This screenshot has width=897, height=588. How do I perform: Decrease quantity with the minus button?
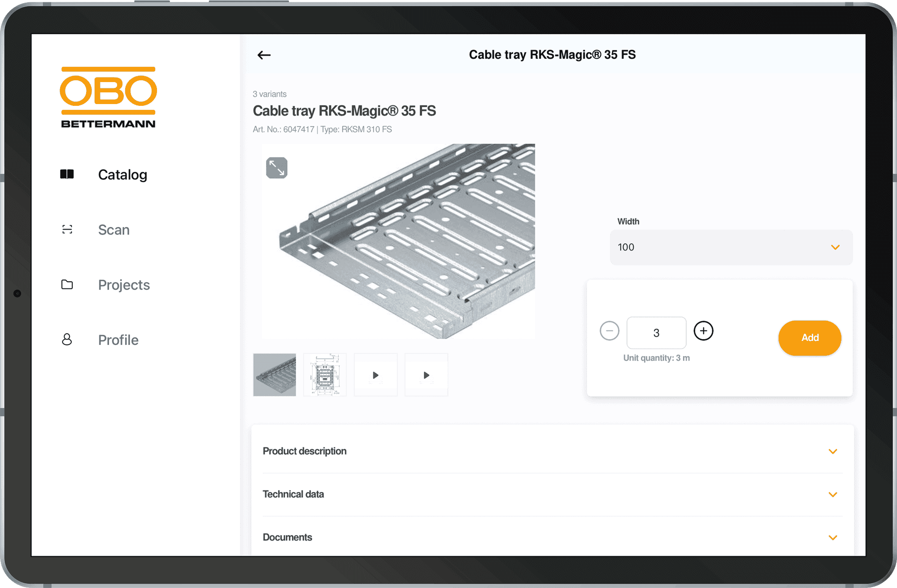click(610, 331)
